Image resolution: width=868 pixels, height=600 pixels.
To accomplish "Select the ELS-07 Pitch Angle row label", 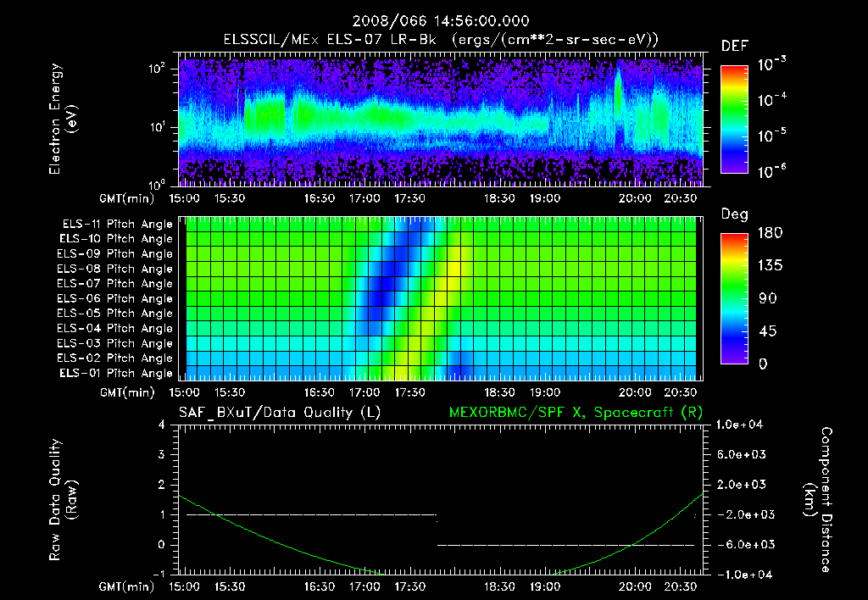I will (x=115, y=284).
